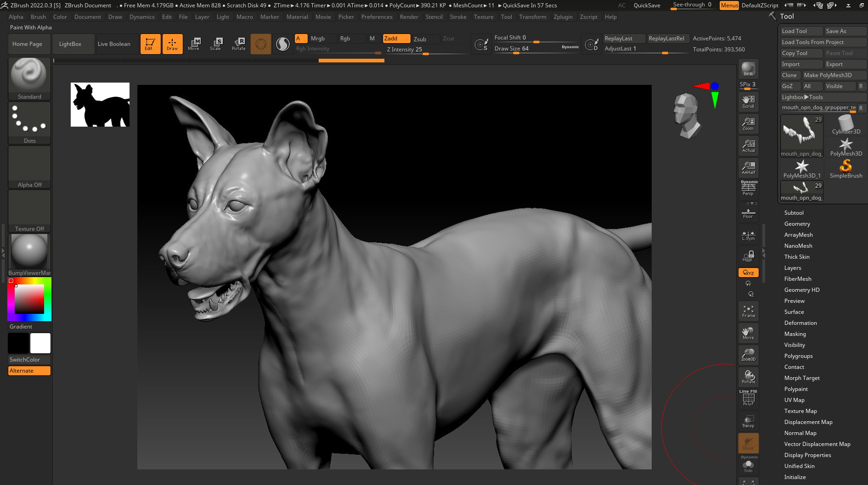The image size is (868, 485).
Task: Select the SimpleBrush tool
Action: 846,169
